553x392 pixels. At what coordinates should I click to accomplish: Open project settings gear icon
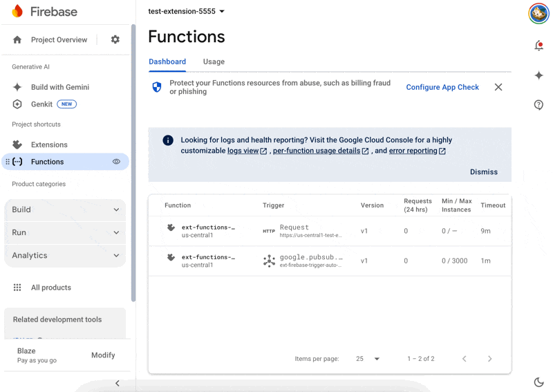tap(115, 39)
